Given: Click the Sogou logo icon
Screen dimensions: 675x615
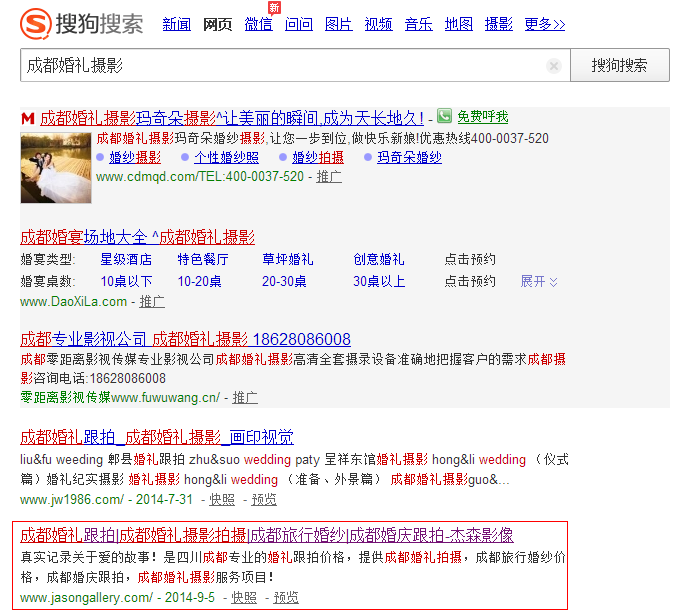Looking at the screenshot, I should [37, 23].
